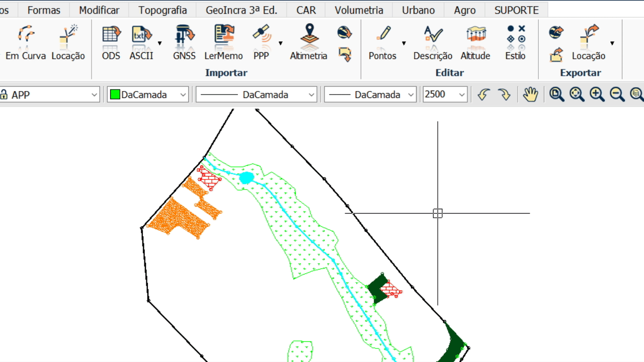Switch to the Topografia tab
The width and height of the screenshot is (644, 362).
(163, 10)
